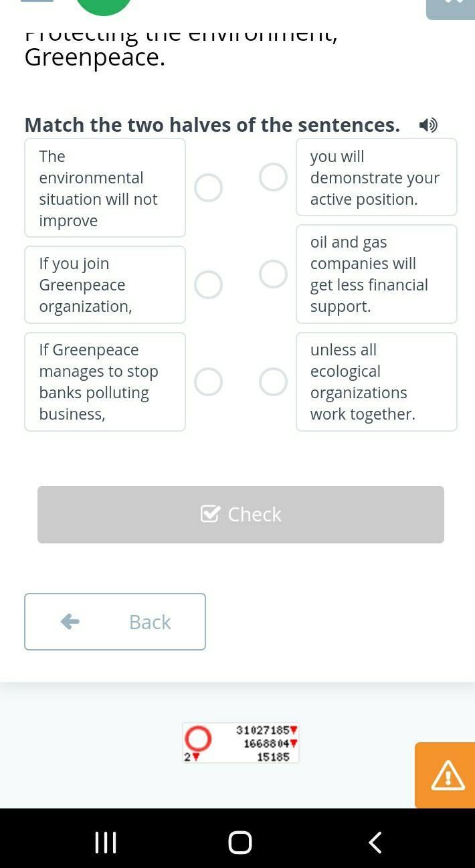The image size is (475, 868).
Task: Tap the orange warning triangle icon
Action: [447, 776]
